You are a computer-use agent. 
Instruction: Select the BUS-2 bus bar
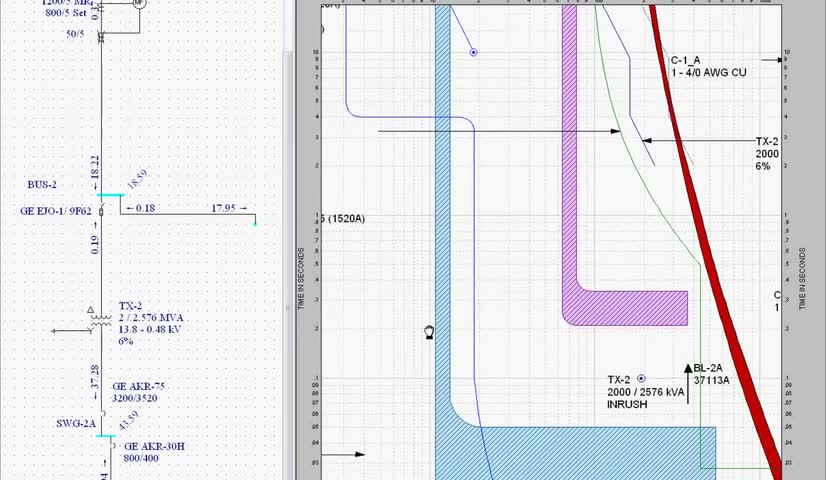(x=111, y=195)
